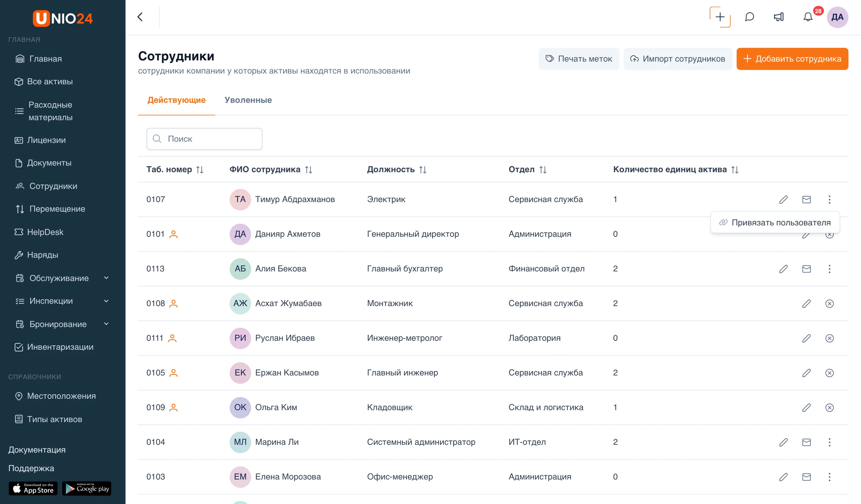This screenshot has width=861, height=504.
Task: Sort by Количество единиц актива column
Action: (735, 170)
